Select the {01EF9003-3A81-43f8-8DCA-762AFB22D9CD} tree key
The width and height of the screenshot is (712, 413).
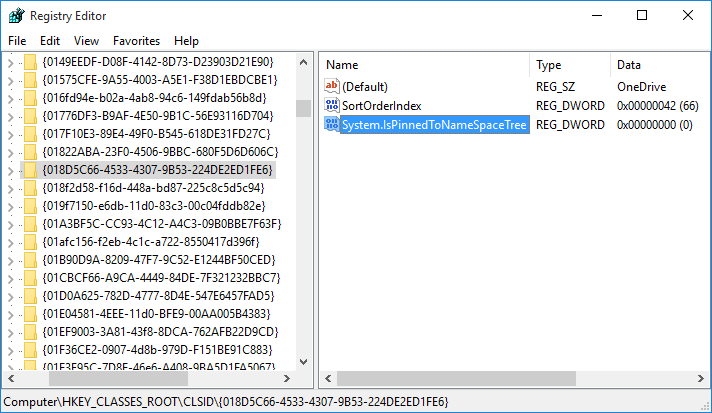[160, 332]
